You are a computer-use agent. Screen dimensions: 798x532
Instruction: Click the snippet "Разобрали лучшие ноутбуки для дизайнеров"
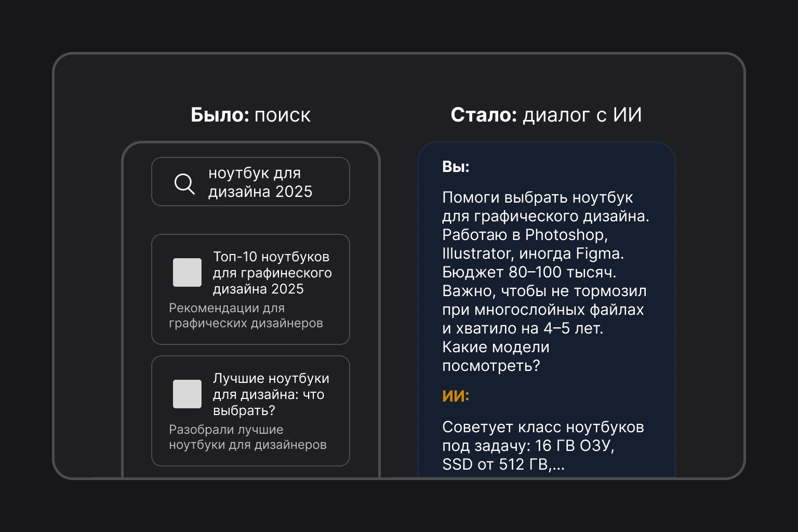(x=247, y=437)
